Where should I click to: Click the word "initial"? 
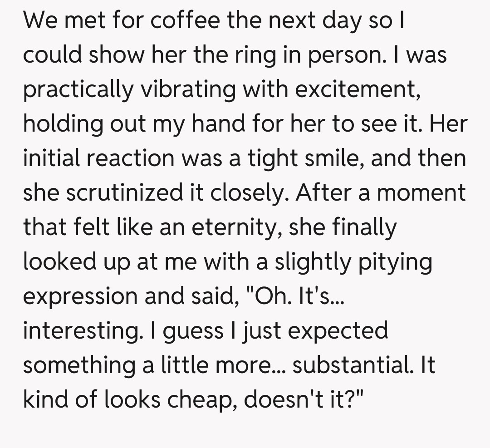[x=50, y=159]
